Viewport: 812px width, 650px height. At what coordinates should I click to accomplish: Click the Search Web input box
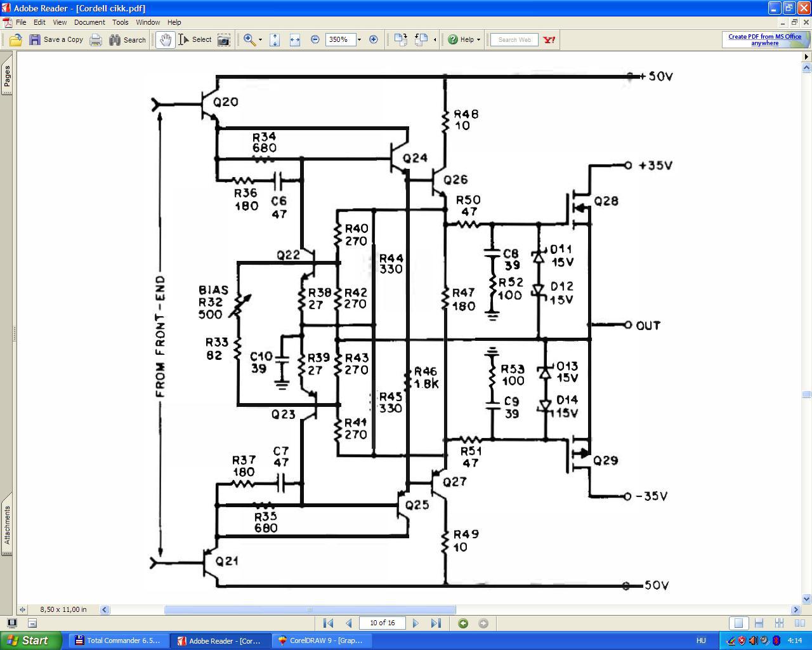[514, 39]
